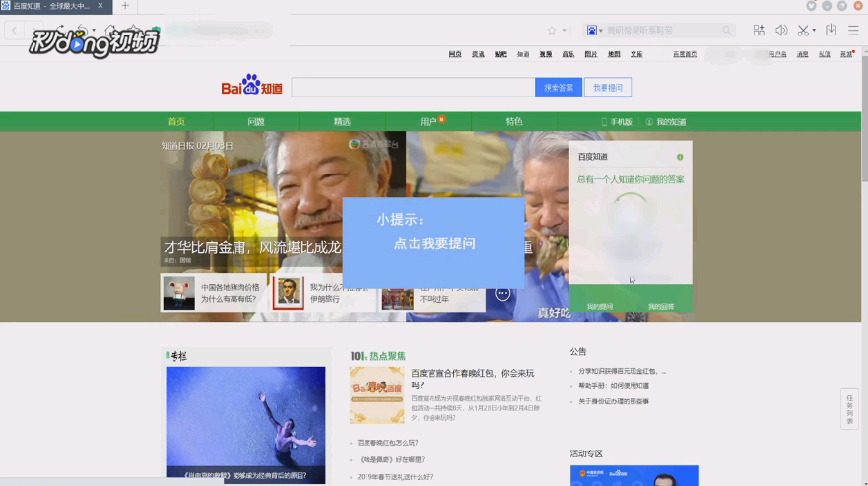Open the browser hamburger menu

[x=853, y=30]
